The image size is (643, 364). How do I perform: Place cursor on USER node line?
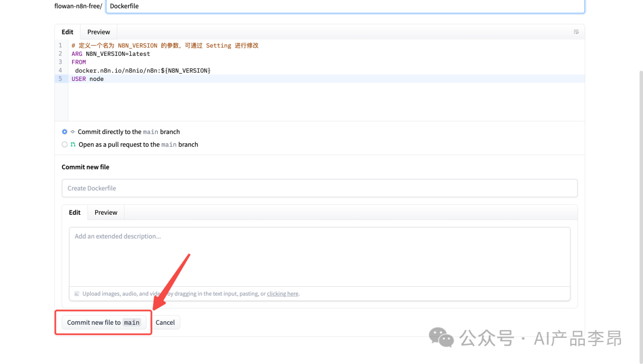(88, 79)
